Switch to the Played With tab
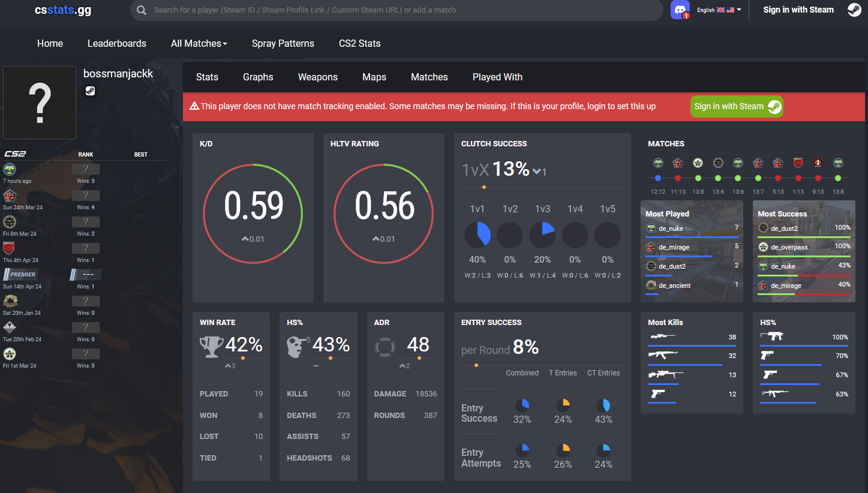 coord(497,77)
